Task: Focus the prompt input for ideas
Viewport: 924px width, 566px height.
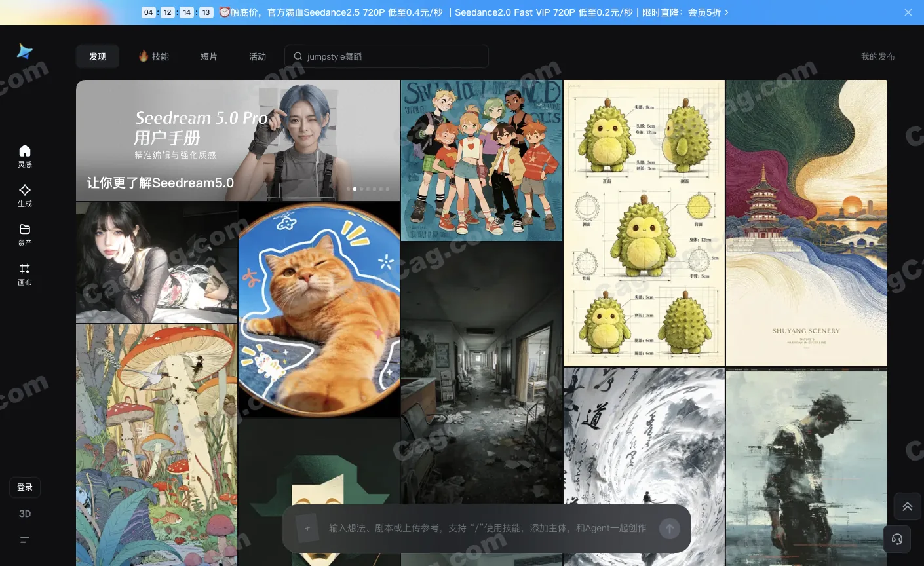Action: [x=487, y=528]
